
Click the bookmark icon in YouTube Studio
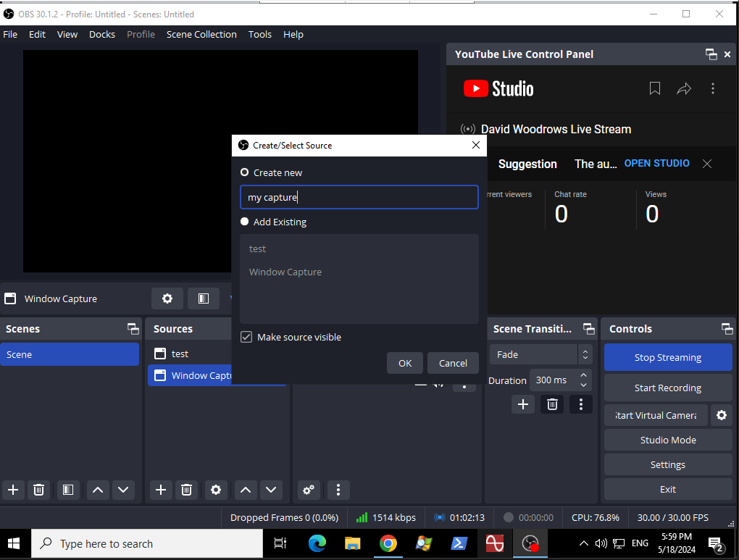(x=654, y=88)
